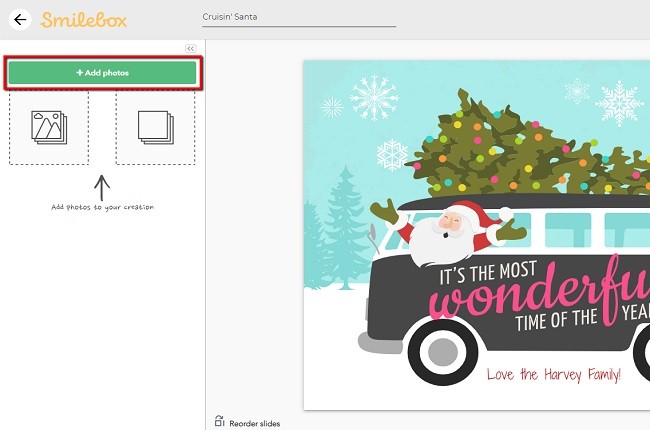Image resolution: width=650 pixels, height=430 pixels.
Task: Open Reorder slides
Action: 247,422
